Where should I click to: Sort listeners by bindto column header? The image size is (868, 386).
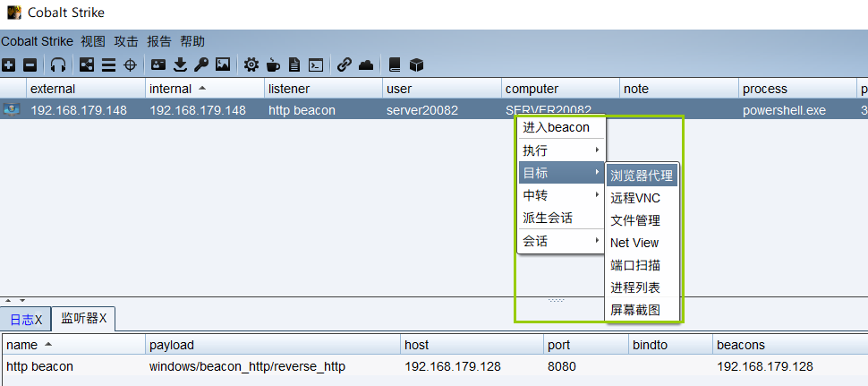(670, 345)
